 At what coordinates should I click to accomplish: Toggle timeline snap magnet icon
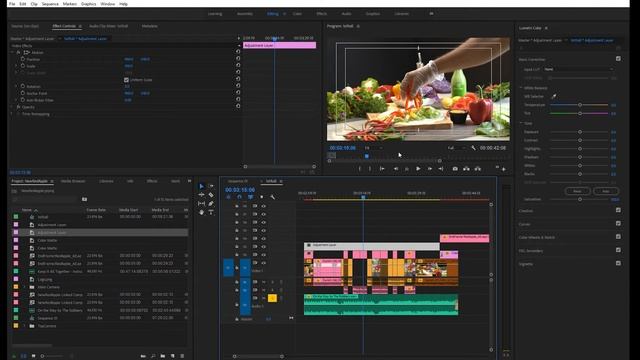[240, 197]
